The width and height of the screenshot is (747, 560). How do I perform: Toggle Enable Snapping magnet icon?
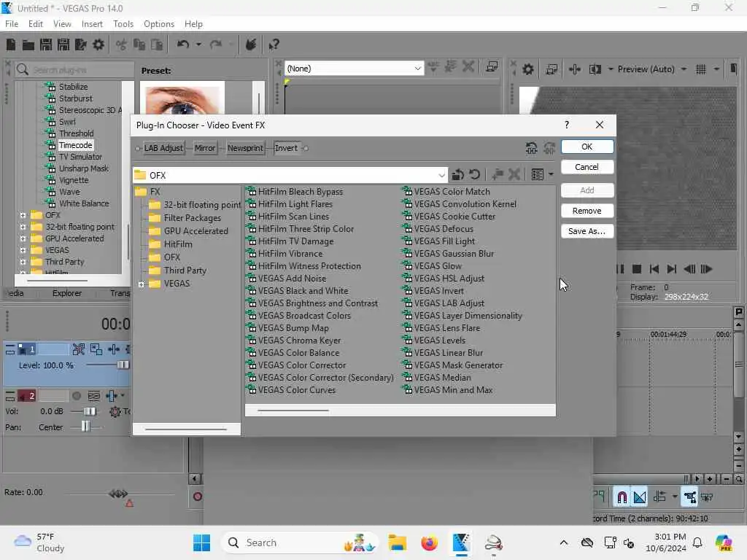pyautogui.click(x=622, y=497)
